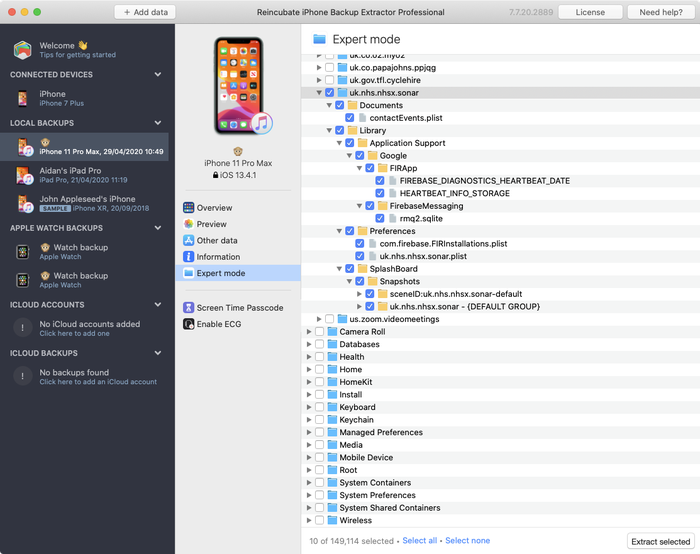Image resolution: width=700 pixels, height=554 pixels.
Task: Click the Overview grid icon
Action: tap(188, 208)
